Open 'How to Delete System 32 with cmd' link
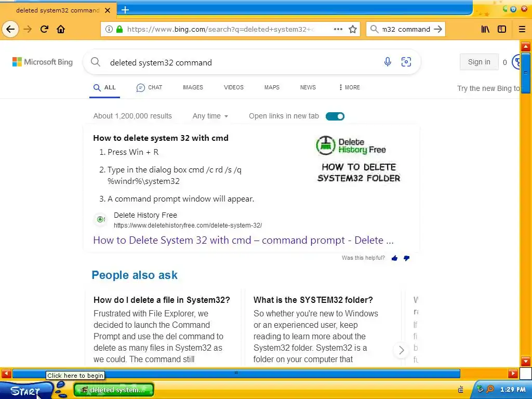Image resolution: width=532 pixels, height=399 pixels. pyautogui.click(x=243, y=240)
